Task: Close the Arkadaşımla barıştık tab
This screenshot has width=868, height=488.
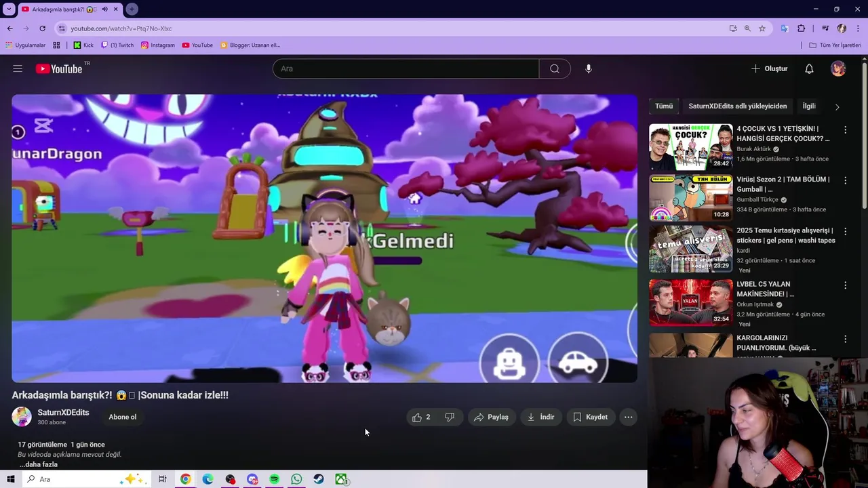Action: tap(116, 9)
